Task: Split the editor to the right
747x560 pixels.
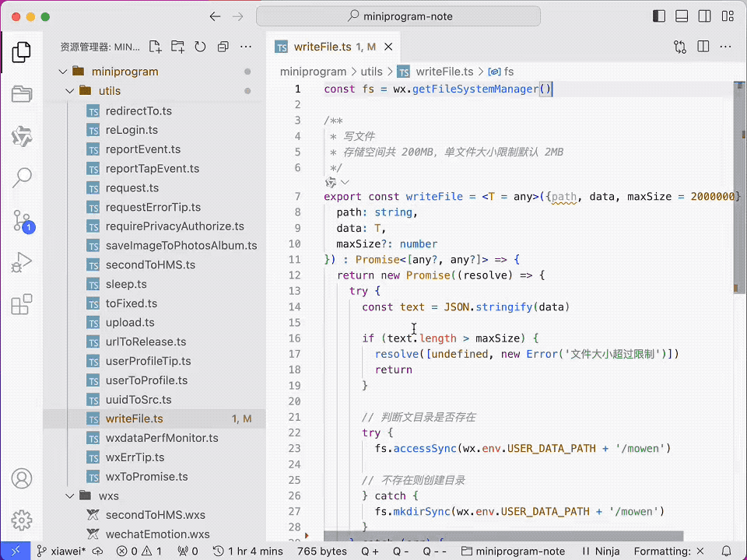Action: point(703,47)
